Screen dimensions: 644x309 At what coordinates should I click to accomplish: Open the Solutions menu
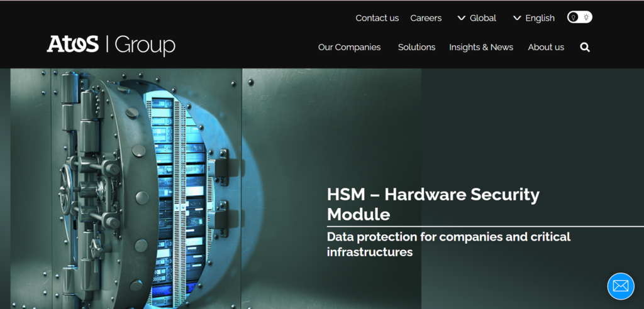tap(416, 47)
